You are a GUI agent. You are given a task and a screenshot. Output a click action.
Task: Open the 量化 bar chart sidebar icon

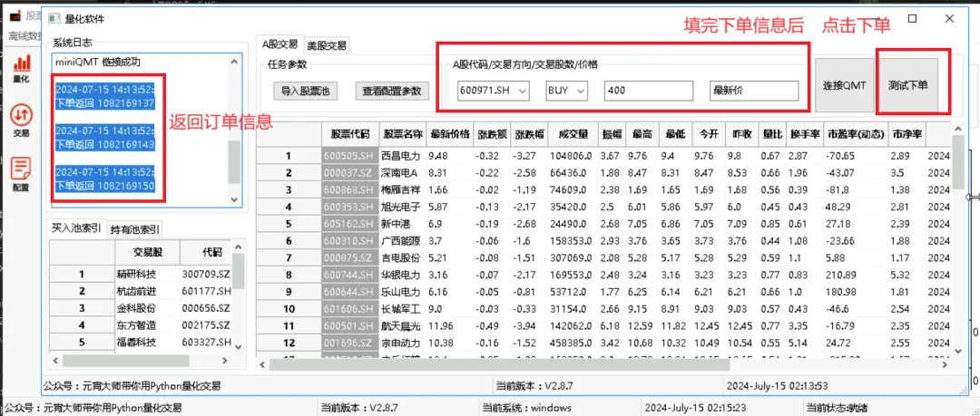point(21,67)
